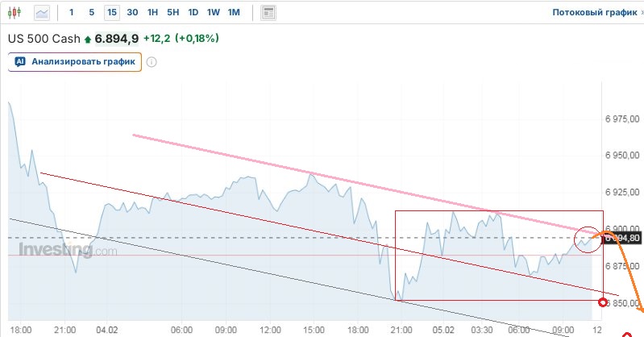This screenshot has width=644, height=337.
Task: Choose the 15 minute timeframe
Action: tap(111, 13)
